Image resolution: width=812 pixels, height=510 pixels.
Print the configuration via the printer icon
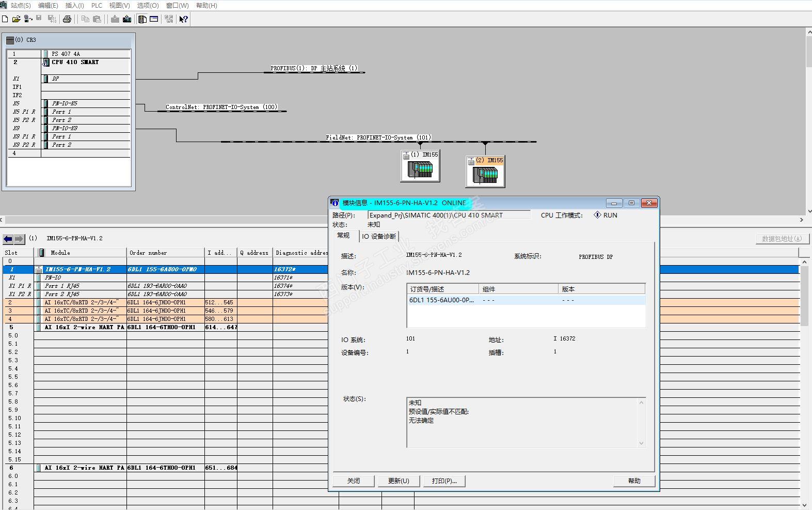[67, 19]
